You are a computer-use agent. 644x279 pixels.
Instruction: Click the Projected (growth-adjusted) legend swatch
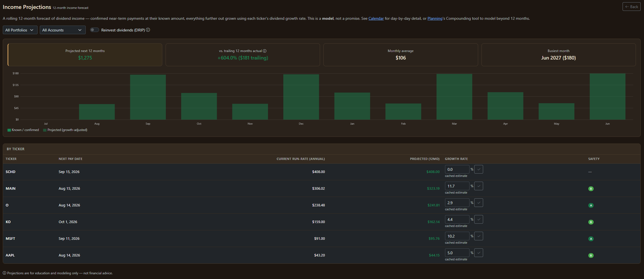(45, 130)
